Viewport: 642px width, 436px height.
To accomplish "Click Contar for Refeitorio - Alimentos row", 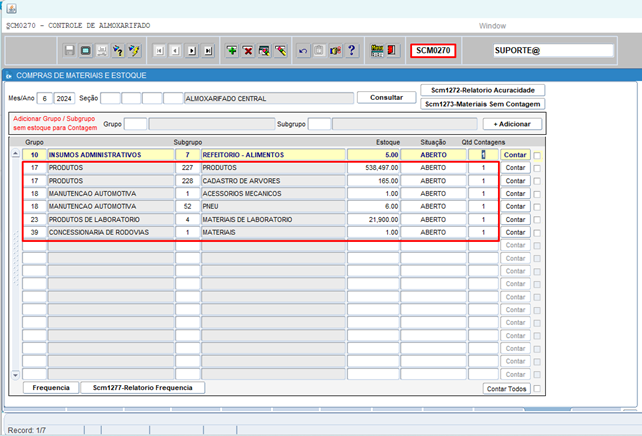I will pos(515,155).
